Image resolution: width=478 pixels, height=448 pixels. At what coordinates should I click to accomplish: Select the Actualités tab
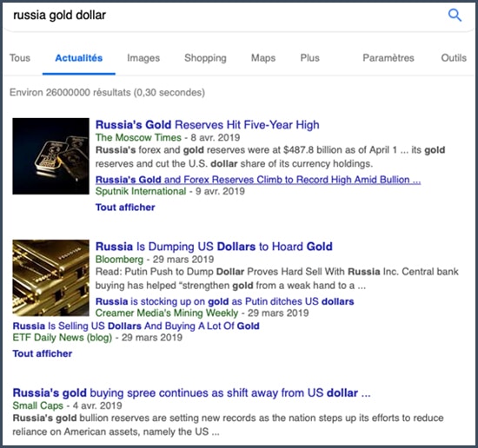point(78,58)
